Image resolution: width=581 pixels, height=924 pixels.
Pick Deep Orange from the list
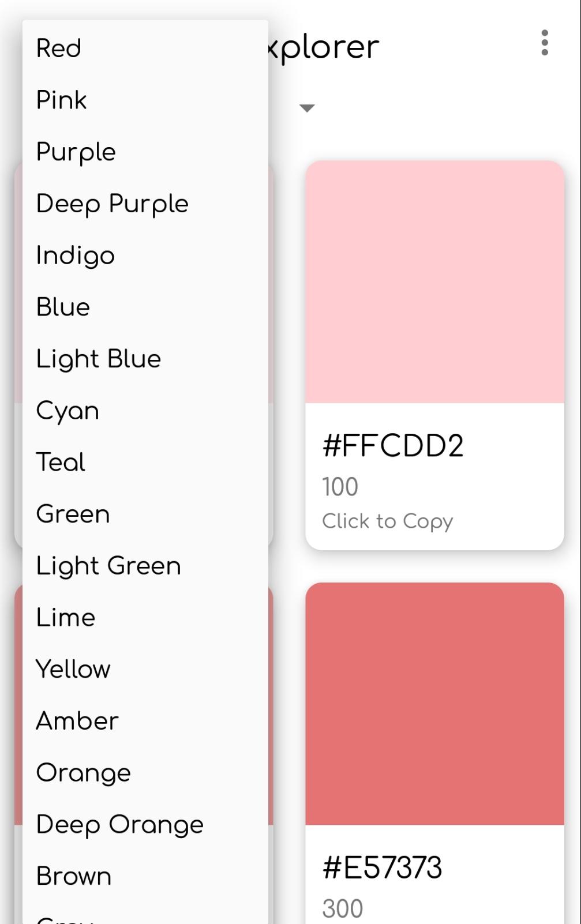click(120, 824)
